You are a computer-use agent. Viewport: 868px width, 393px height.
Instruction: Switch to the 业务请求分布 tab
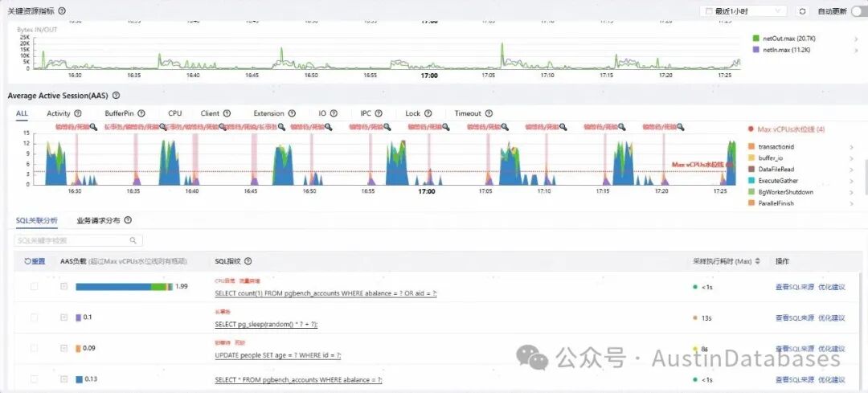tap(99, 220)
